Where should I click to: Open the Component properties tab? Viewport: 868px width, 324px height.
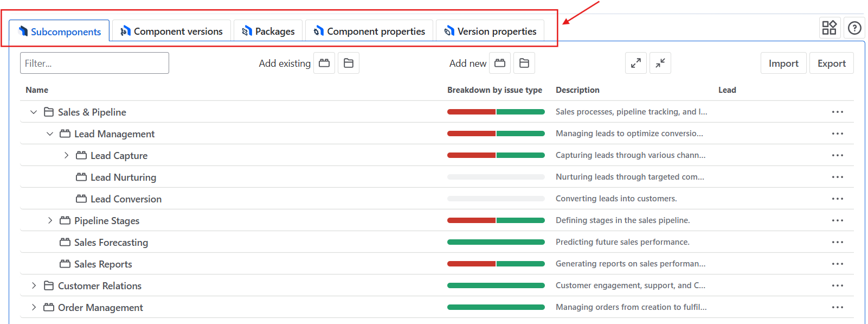click(x=369, y=31)
